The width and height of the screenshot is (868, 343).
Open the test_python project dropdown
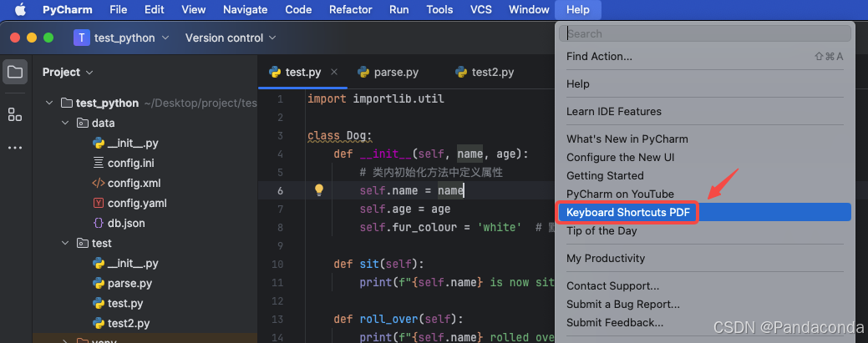click(x=132, y=38)
